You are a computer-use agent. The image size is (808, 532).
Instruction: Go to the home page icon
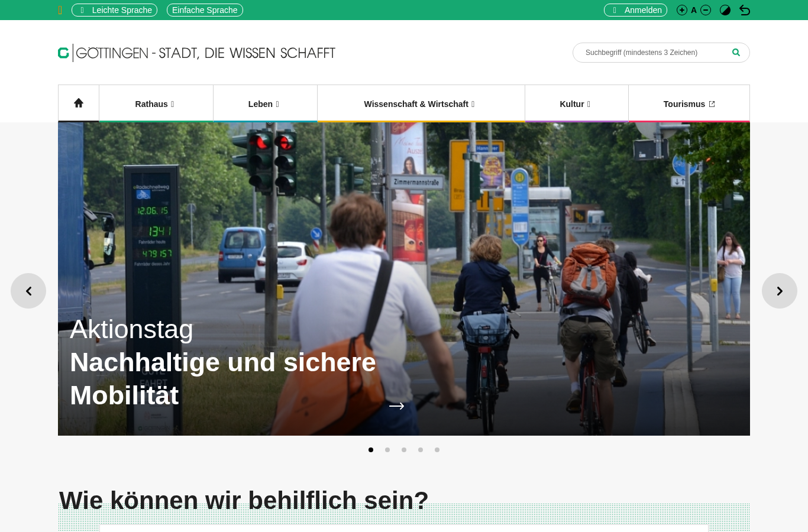[79, 103]
